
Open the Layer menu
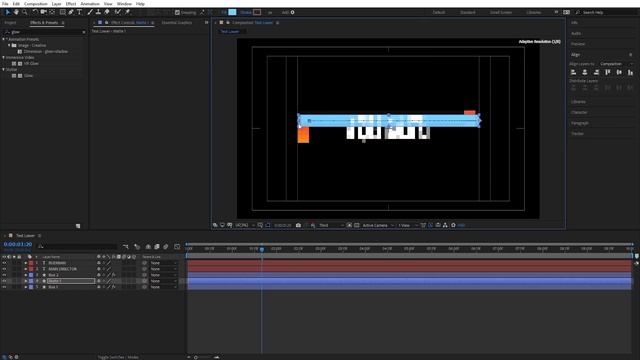56,4
